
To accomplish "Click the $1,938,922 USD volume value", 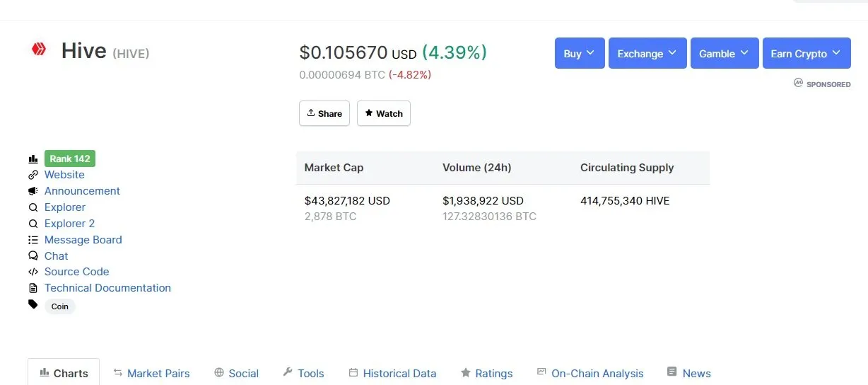I will [x=483, y=201].
